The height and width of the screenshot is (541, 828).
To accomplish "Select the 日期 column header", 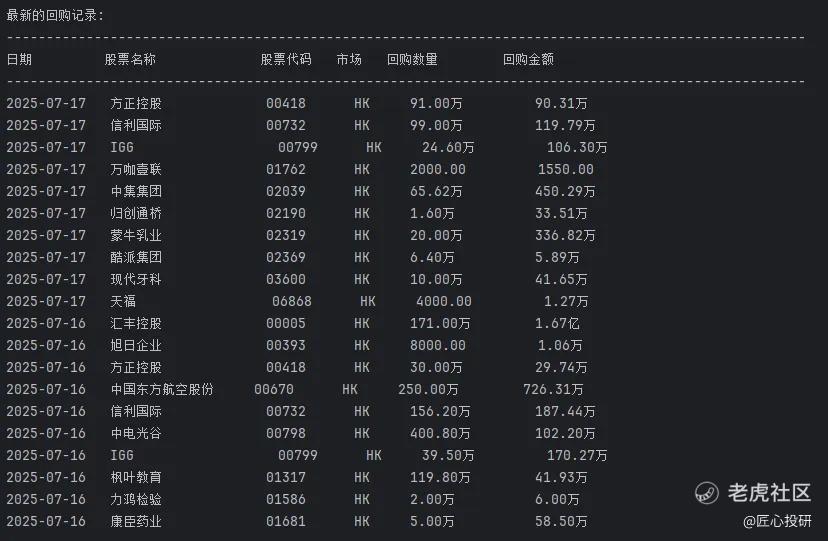I will click(x=19, y=59).
